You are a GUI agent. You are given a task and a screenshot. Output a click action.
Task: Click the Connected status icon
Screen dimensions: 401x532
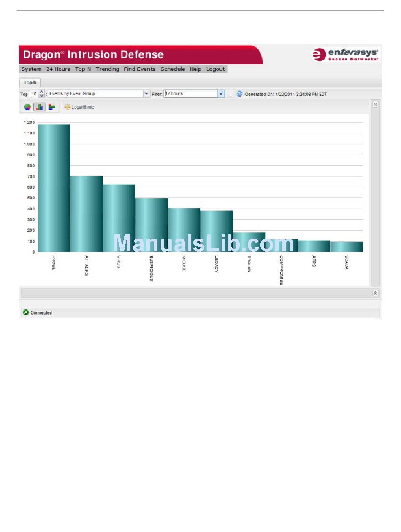click(x=26, y=312)
